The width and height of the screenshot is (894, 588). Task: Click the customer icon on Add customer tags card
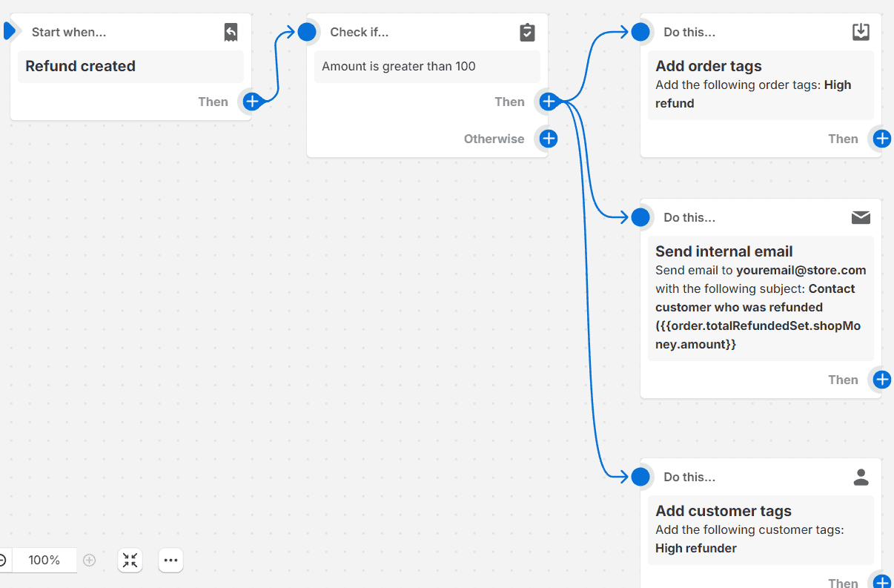click(861, 477)
